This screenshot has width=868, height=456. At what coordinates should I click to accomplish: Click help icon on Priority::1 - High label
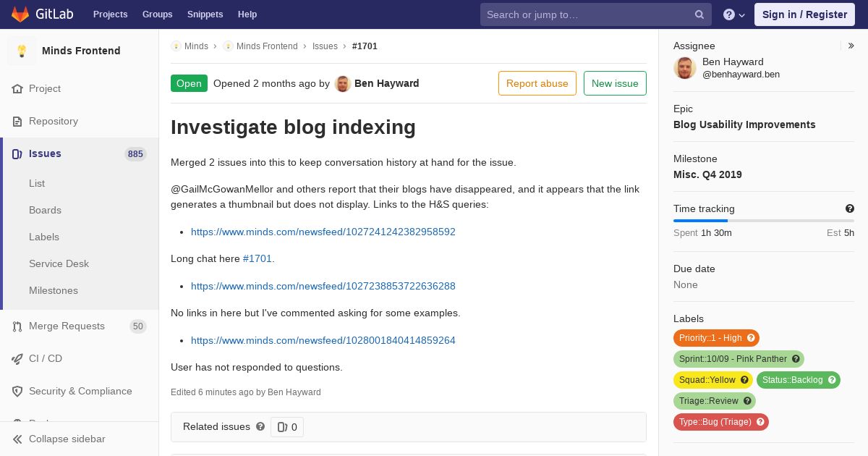pyautogui.click(x=751, y=338)
